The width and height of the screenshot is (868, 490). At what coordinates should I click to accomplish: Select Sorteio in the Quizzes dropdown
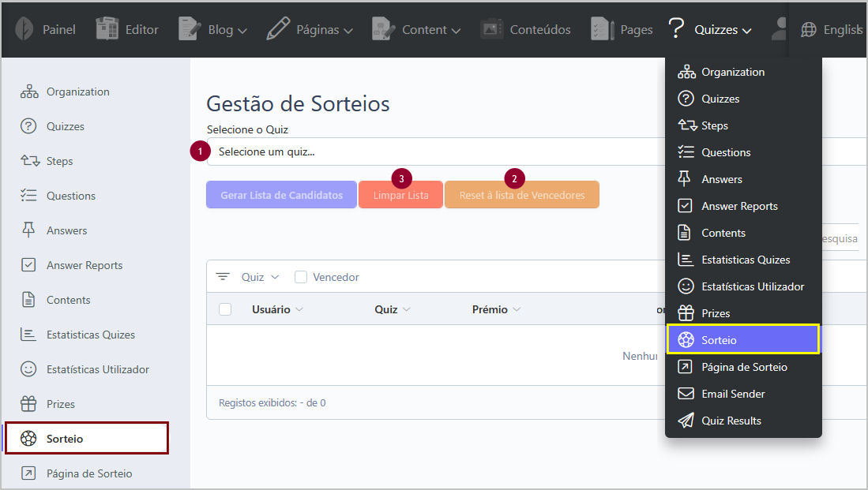(743, 339)
